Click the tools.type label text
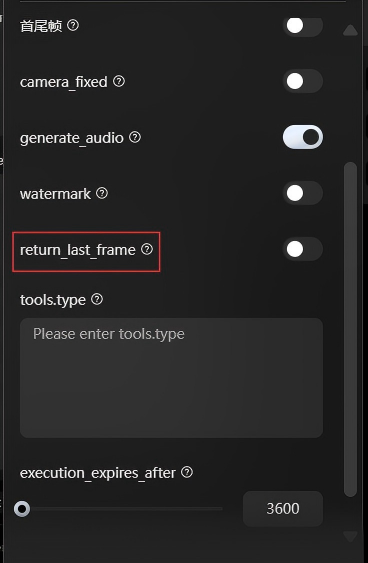Screen dimensions: 368x563 coord(53,301)
